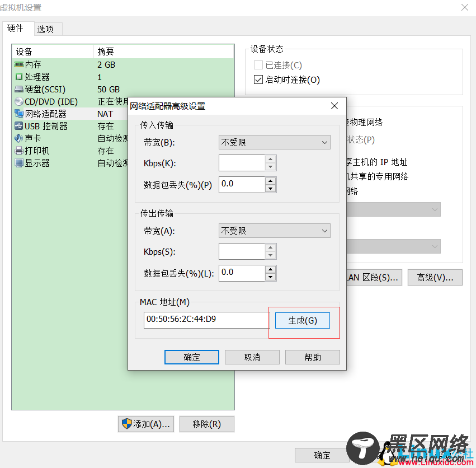Select the 内存 row in the device list
The image size is (476, 468).
coord(123,64)
